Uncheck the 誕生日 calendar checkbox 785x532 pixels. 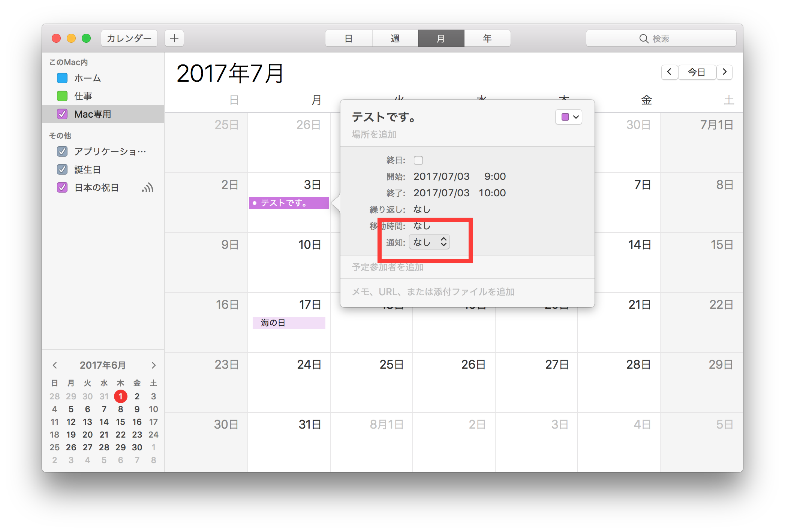click(x=62, y=169)
